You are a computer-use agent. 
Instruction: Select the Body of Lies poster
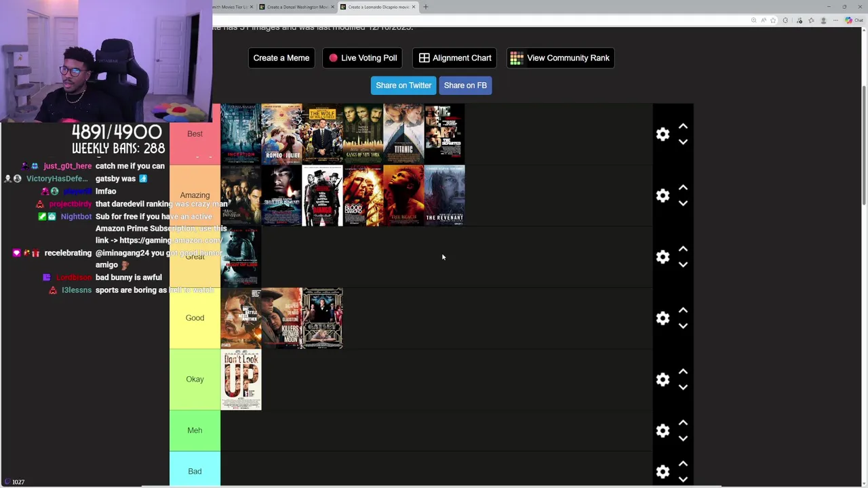[x=241, y=257]
